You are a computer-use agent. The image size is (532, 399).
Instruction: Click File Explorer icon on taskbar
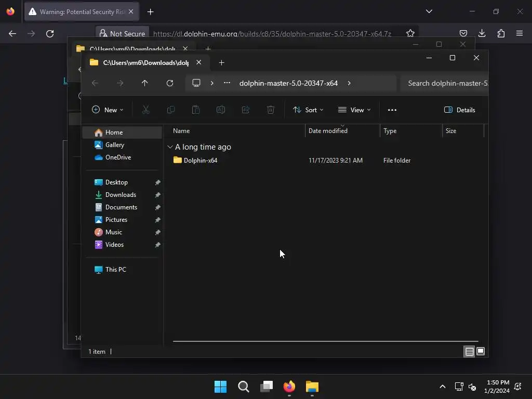312,387
